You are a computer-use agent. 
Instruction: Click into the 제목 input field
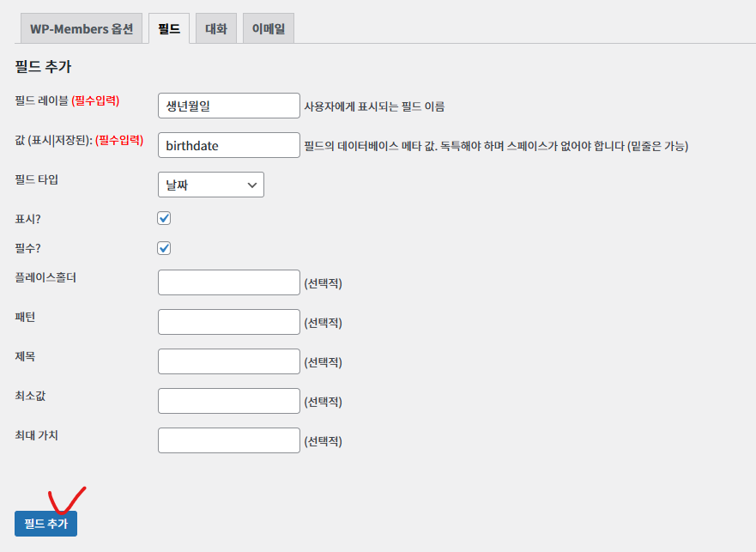229,362
